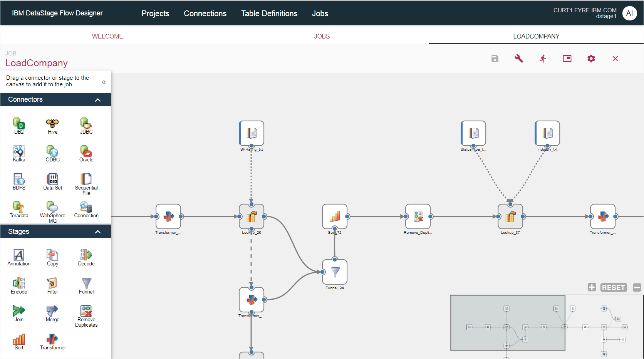Collapse the palette panel with double chevron

pyautogui.click(x=103, y=82)
